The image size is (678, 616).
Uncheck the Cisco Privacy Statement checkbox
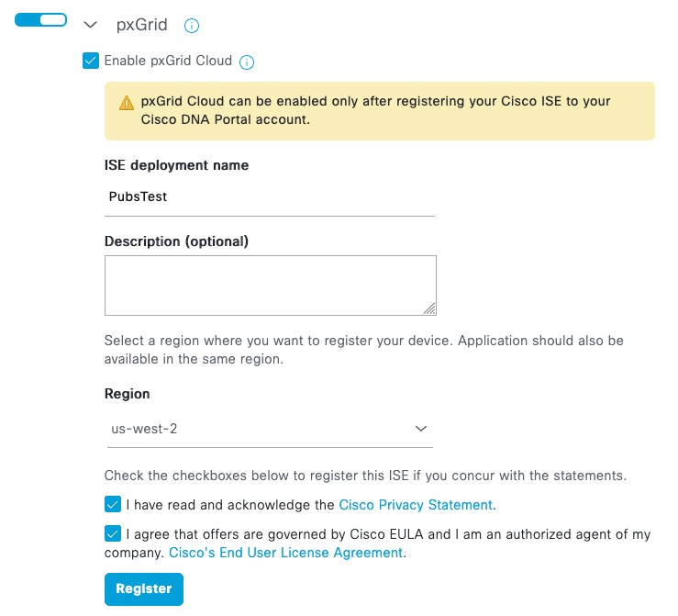113,504
